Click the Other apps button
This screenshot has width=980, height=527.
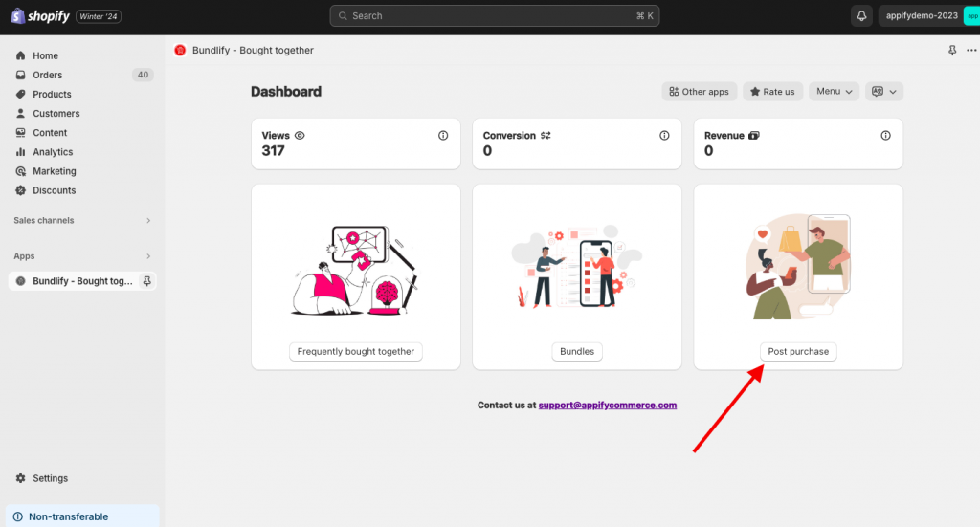click(x=700, y=91)
